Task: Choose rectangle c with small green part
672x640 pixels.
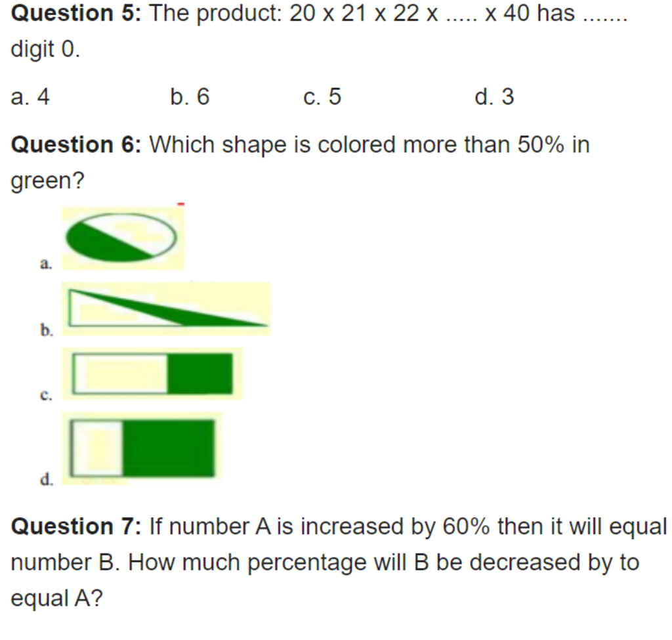Action: pyautogui.click(x=152, y=373)
